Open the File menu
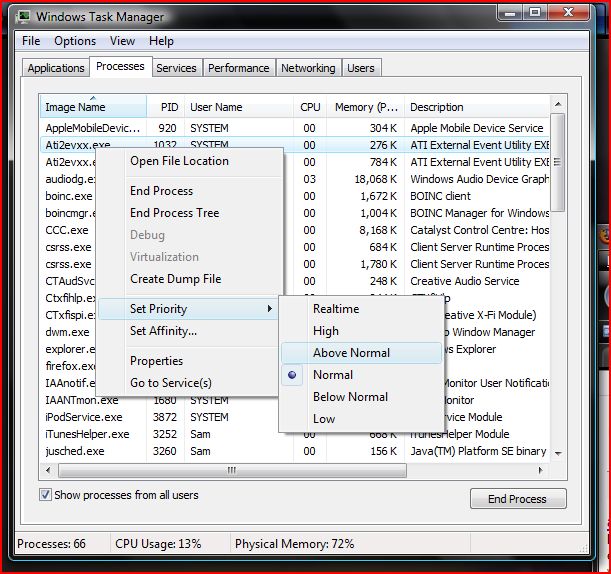611x574 pixels. click(x=31, y=41)
